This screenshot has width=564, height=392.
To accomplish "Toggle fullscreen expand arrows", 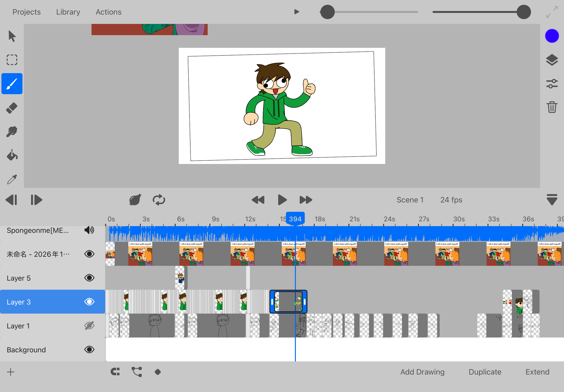I will [552, 12].
